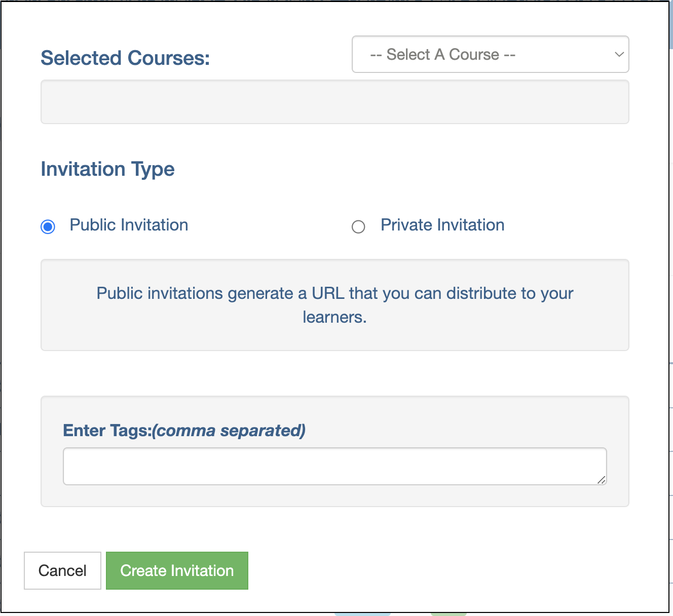Click the '-- Select A Course --' placeholder text
Screen dimensions: 673x616
click(442, 54)
